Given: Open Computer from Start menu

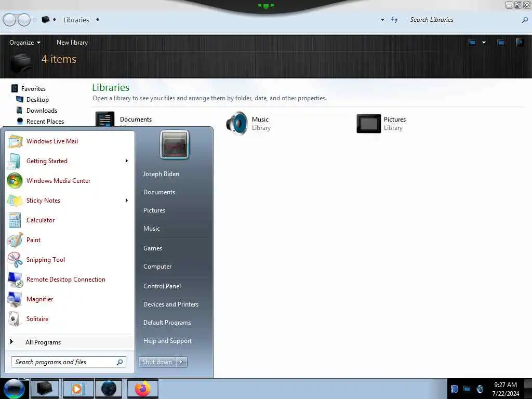Looking at the screenshot, I should pos(157,267).
